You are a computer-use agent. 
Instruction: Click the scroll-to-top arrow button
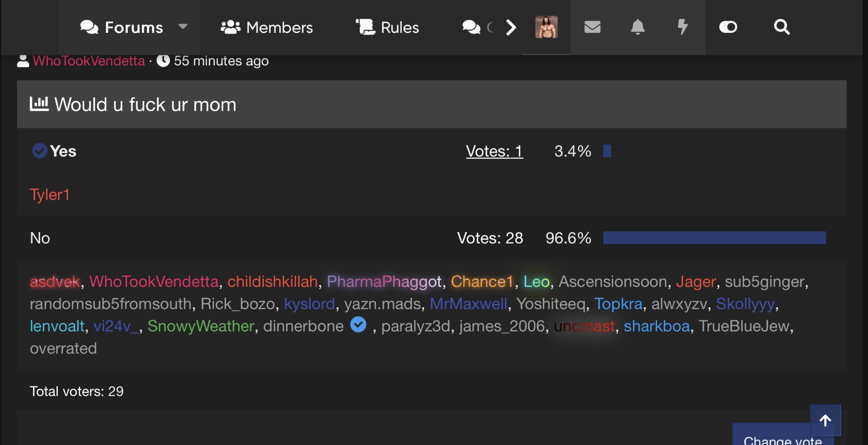pyautogui.click(x=825, y=420)
